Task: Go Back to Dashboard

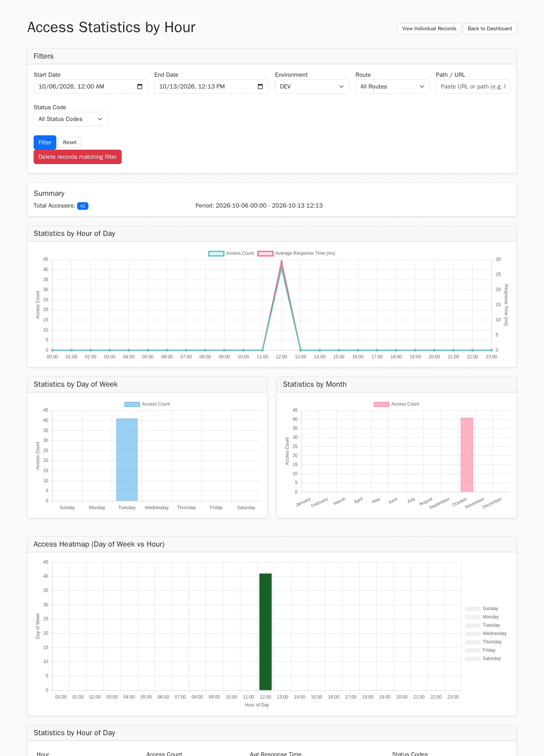Action: point(490,29)
